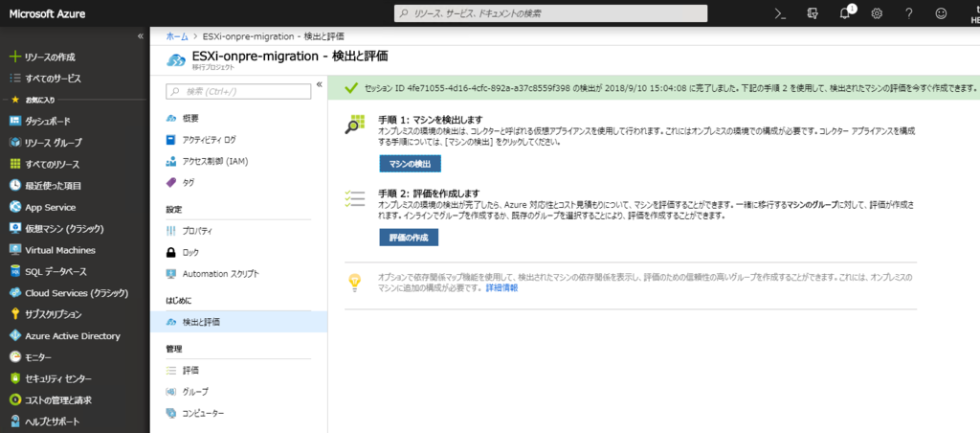Screen dimensions: 980x433
Task: Open 評価 under 管理
Action: 190,371
